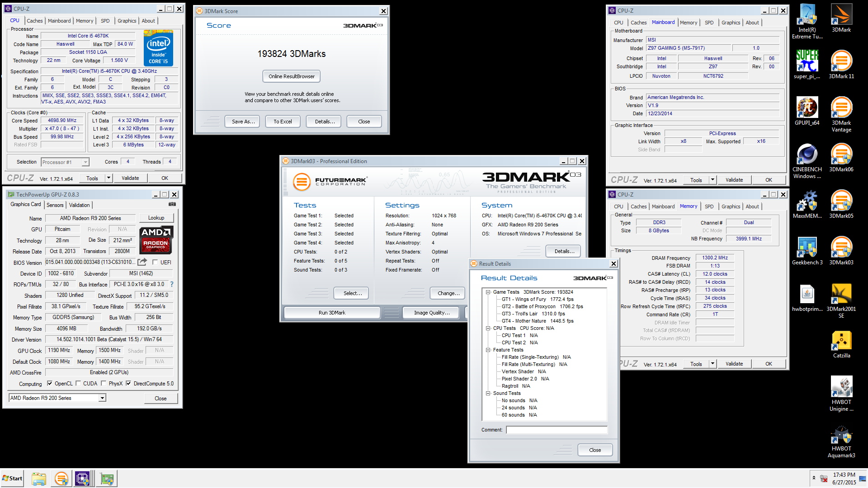Open Tools dropdown arrow in Memory CPU-Z window
Image resolution: width=868 pixels, height=488 pixels.
pyautogui.click(x=712, y=364)
